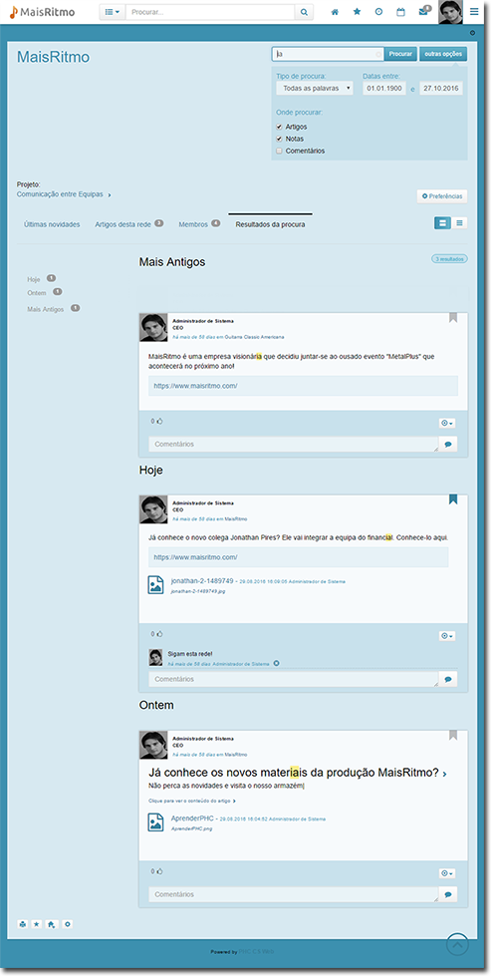Open options dropdown on Jonathan Pires post
The height and width of the screenshot is (980, 494).
tap(447, 636)
